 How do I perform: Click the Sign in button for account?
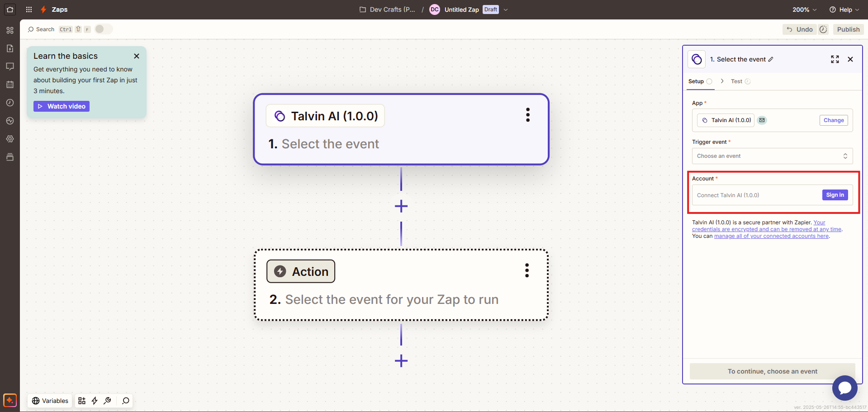(835, 195)
